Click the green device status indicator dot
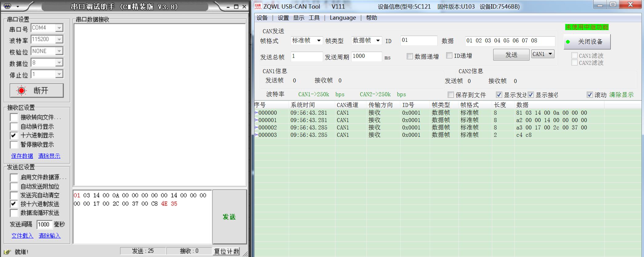The height and width of the screenshot is (257, 644). pos(568,42)
